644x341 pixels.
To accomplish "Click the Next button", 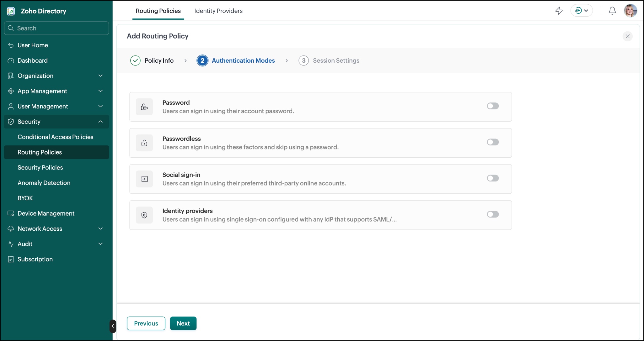I will tap(183, 323).
